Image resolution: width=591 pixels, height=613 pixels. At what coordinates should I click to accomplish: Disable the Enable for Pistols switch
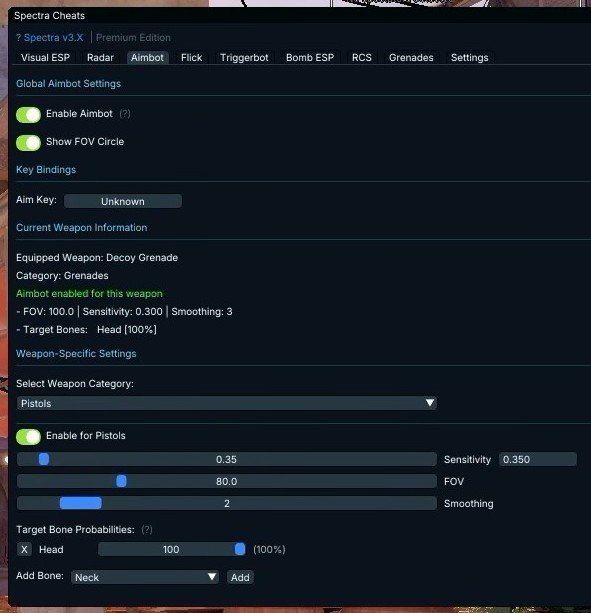point(29,437)
